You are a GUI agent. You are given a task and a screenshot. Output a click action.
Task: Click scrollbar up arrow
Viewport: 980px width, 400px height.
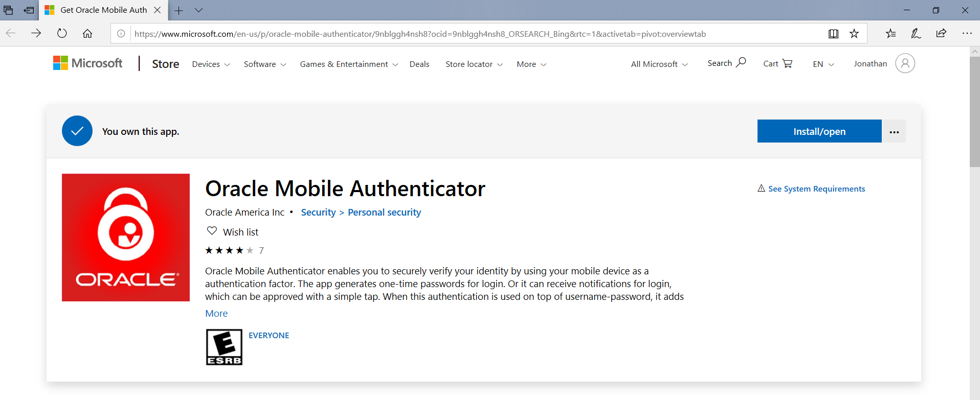(975, 52)
